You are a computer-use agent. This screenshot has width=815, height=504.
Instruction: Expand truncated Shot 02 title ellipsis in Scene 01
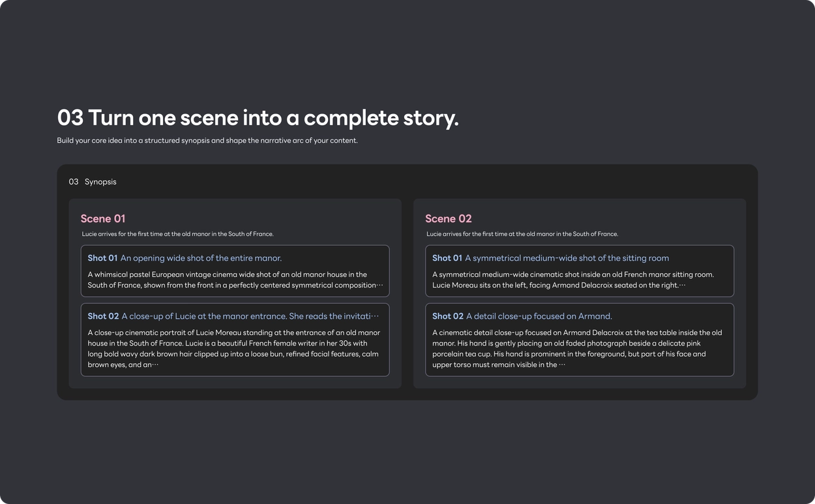[375, 316]
